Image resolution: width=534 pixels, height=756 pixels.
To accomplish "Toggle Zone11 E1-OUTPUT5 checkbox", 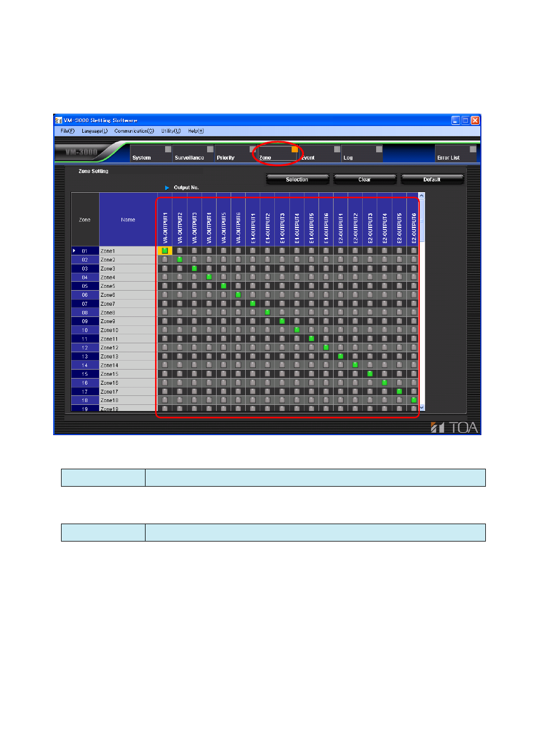I will 311,339.
